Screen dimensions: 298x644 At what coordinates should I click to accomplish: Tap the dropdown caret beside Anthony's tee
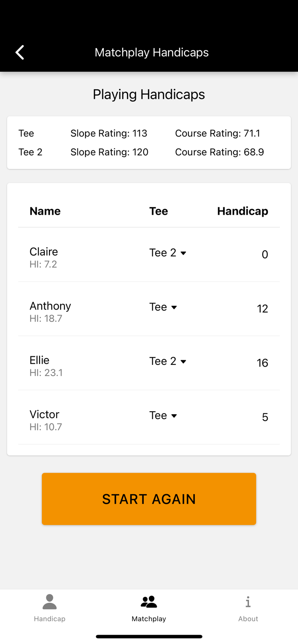tap(175, 307)
